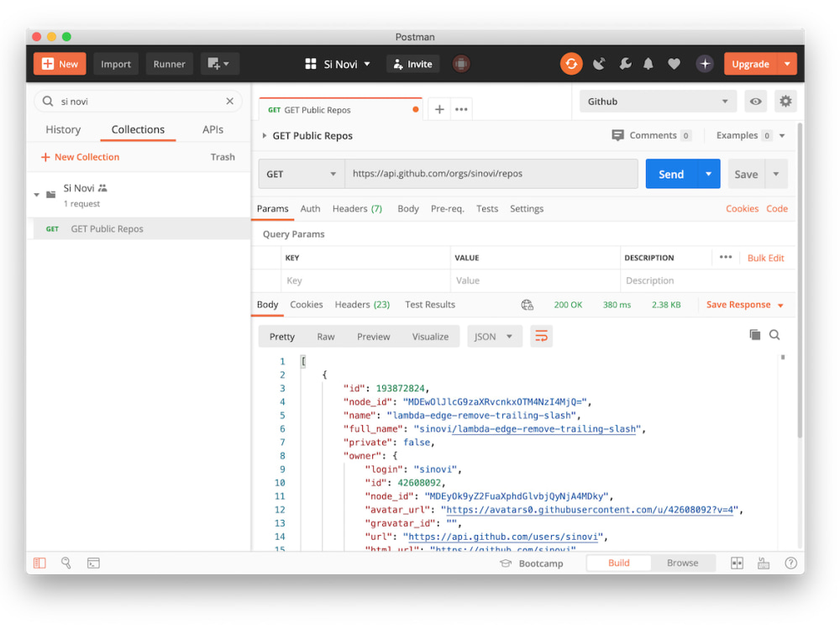Click the query param Key field
Image resolution: width=840 pixels, height=629 pixels.
tap(365, 280)
